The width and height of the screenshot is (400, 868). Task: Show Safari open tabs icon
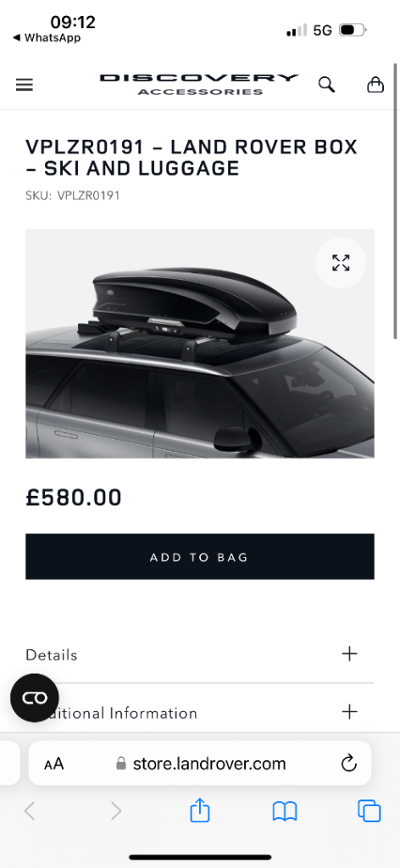coord(369,811)
